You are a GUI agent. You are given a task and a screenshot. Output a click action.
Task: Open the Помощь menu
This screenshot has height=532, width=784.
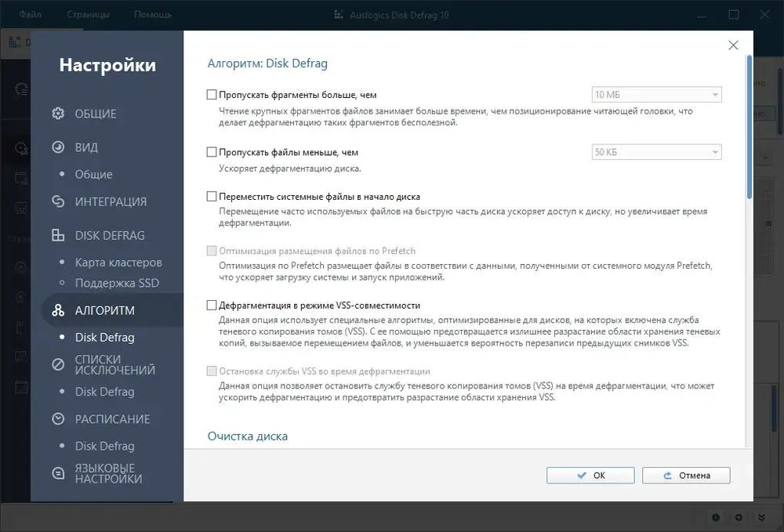pos(153,14)
